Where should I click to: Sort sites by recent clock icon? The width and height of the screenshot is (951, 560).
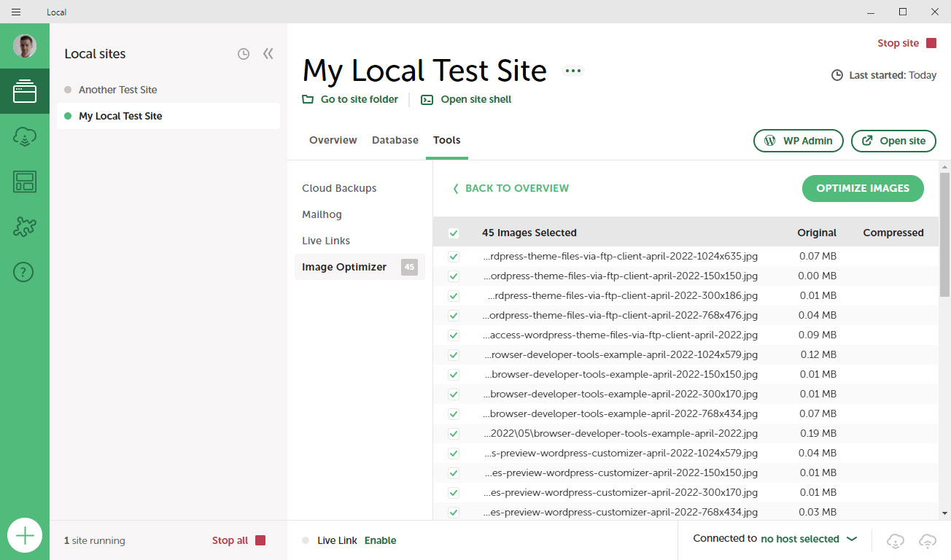[244, 54]
